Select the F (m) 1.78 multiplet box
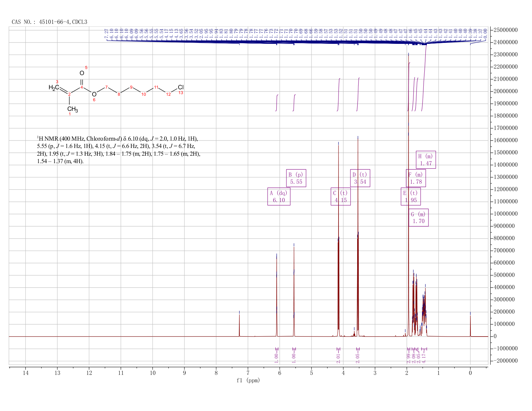 tap(416, 178)
